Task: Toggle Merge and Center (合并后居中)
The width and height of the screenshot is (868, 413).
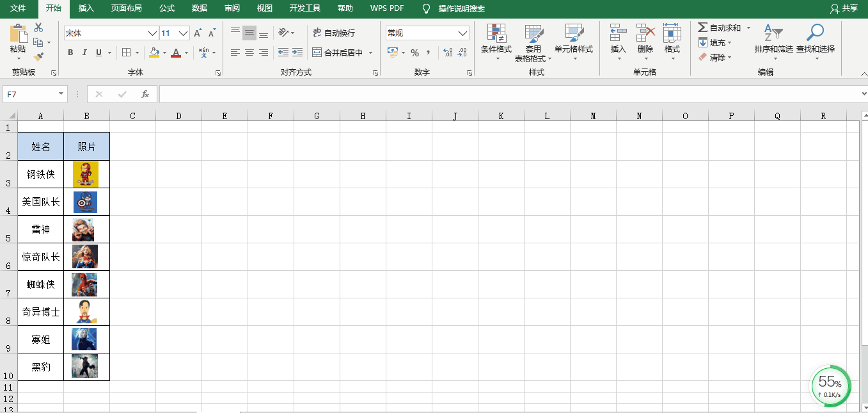Action: tap(337, 53)
